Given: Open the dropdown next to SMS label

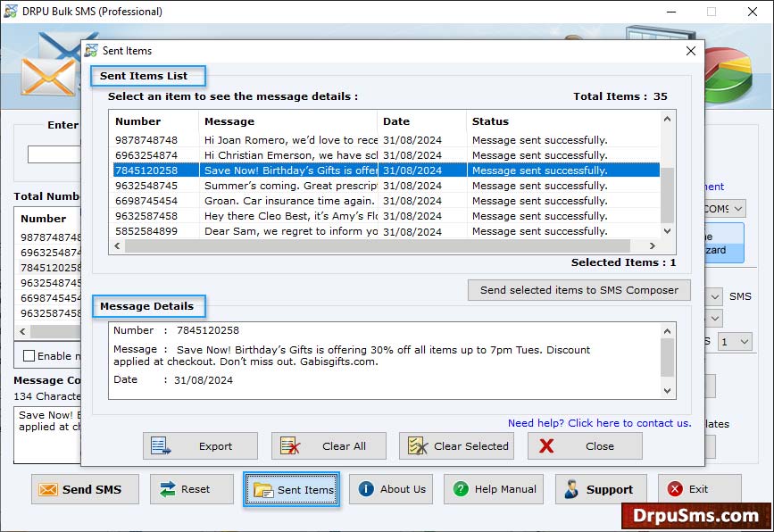Looking at the screenshot, I should pos(714,296).
